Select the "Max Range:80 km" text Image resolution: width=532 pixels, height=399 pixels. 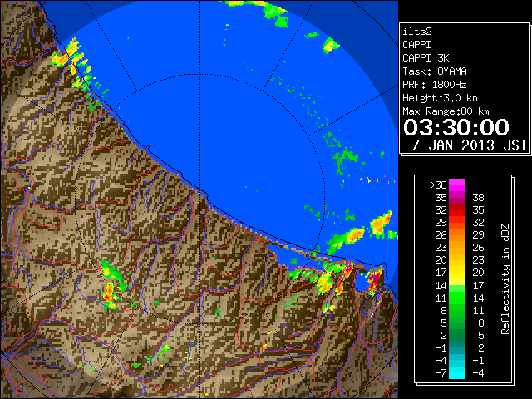[x=446, y=111]
